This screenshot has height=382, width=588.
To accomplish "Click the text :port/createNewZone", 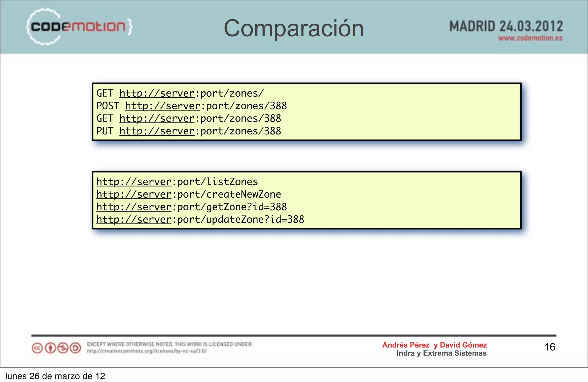I will (x=227, y=194).
